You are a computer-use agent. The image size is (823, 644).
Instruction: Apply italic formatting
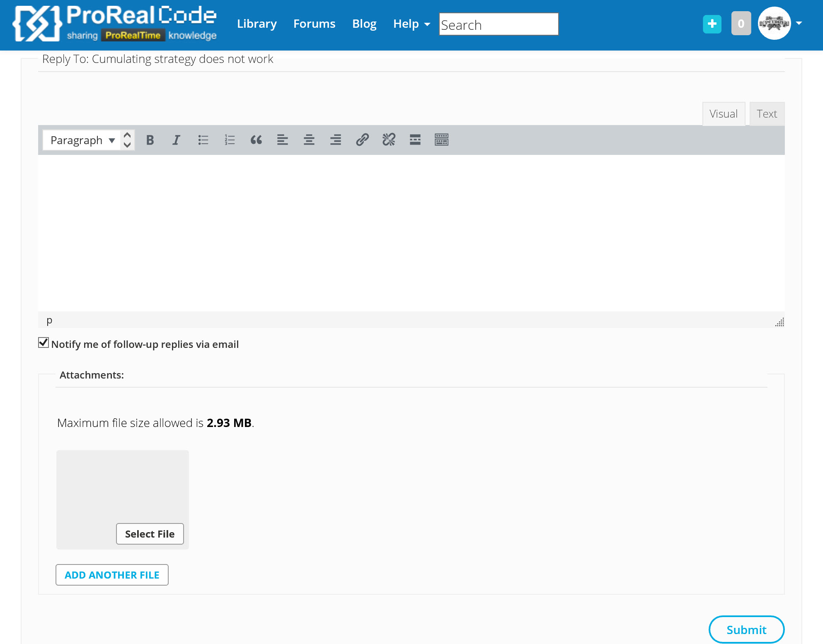[x=176, y=140]
